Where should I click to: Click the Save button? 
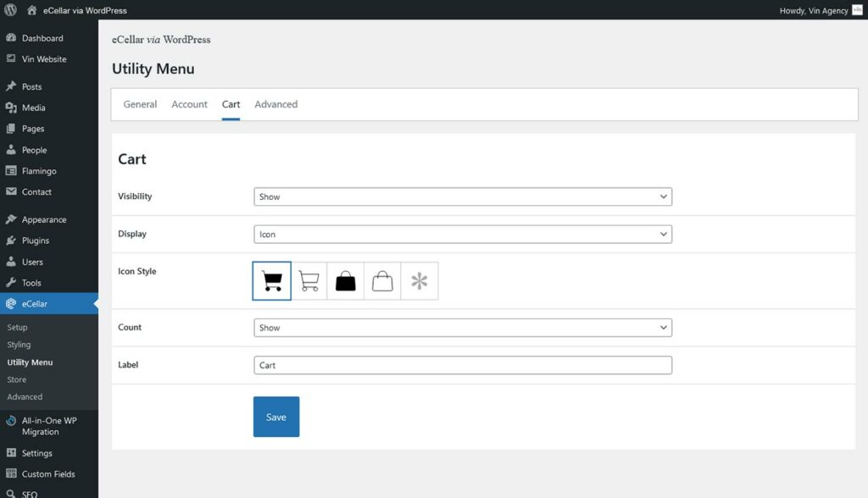click(275, 416)
